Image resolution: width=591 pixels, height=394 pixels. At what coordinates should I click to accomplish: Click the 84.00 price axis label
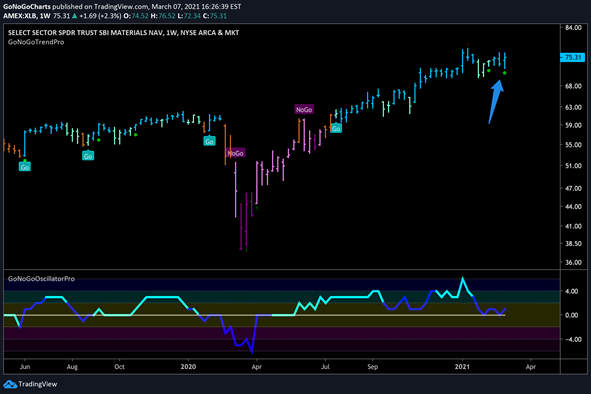point(573,28)
